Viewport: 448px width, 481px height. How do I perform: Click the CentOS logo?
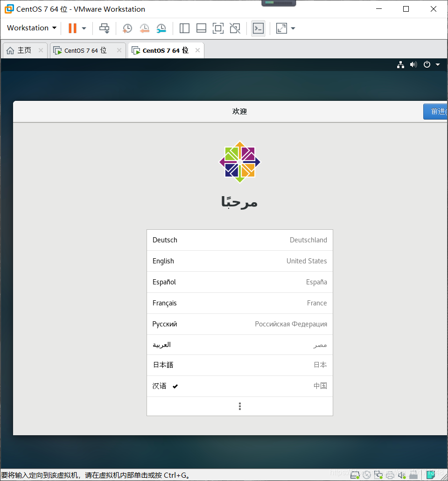[240, 162]
